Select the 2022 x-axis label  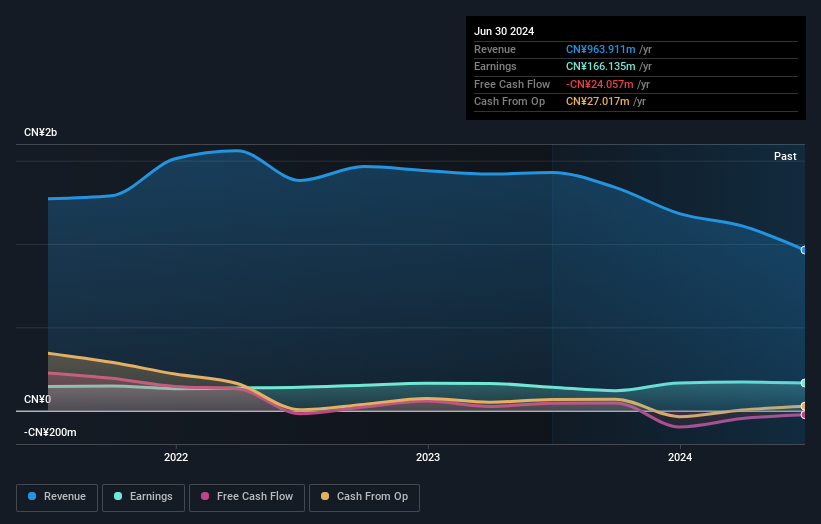tap(176, 457)
